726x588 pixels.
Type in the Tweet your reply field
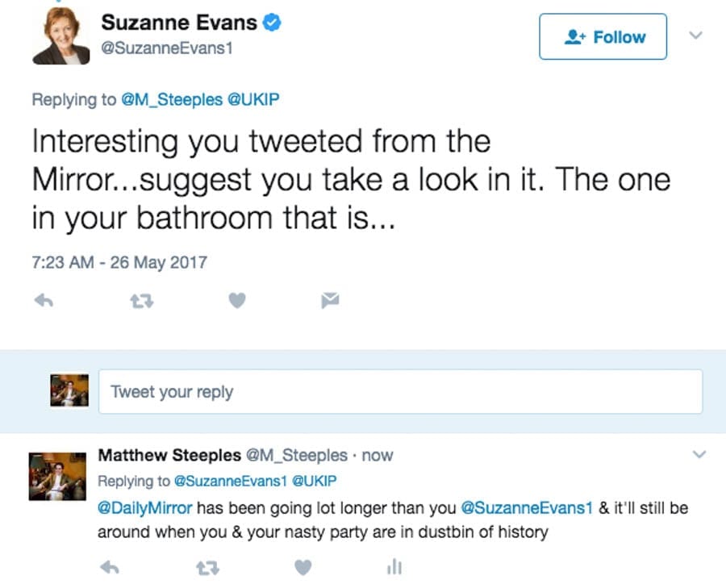point(400,392)
